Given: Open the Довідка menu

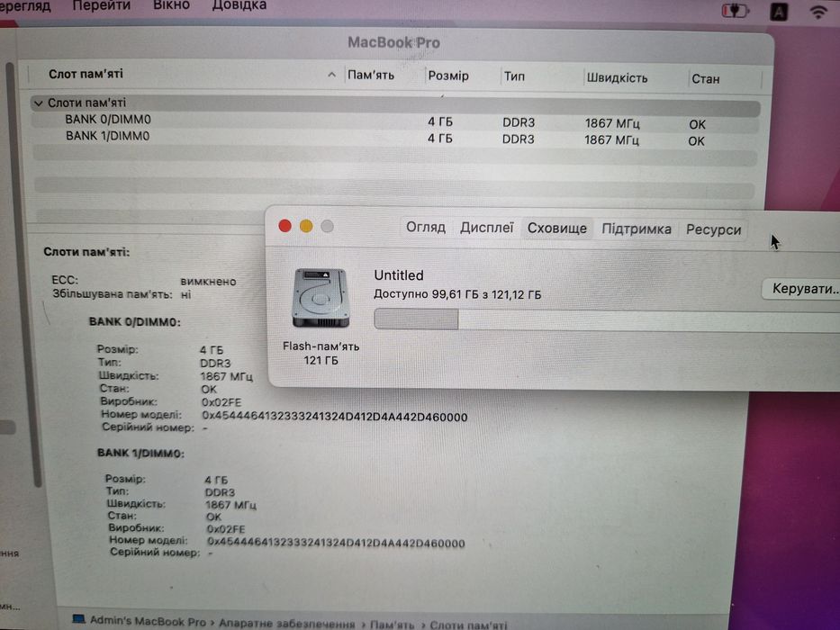Looking at the screenshot, I should click(x=239, y=5).
